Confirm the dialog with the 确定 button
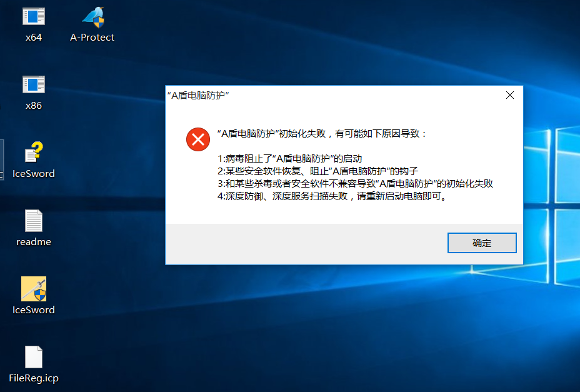 tap(482, 243)
